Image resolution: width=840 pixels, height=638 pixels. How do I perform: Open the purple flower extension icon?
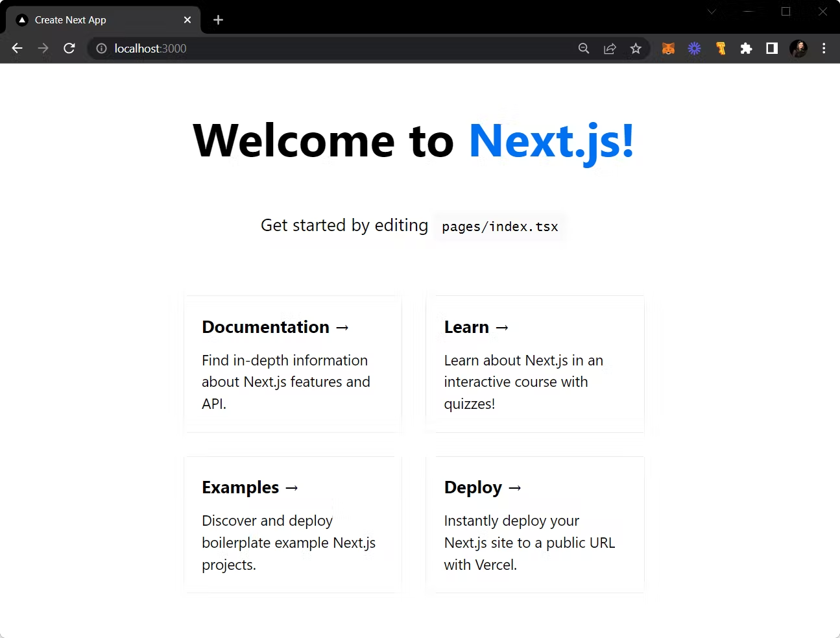pyautogui.click(x=694, y=48)
